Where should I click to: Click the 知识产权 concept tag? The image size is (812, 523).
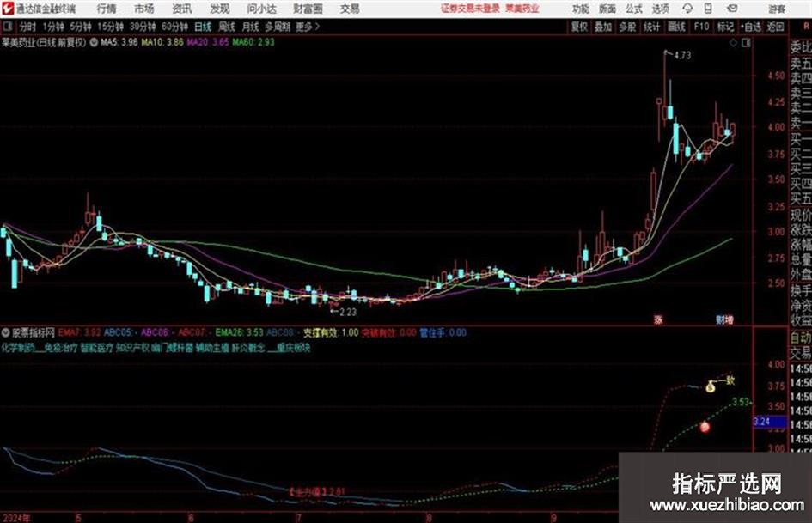(132, 348)
